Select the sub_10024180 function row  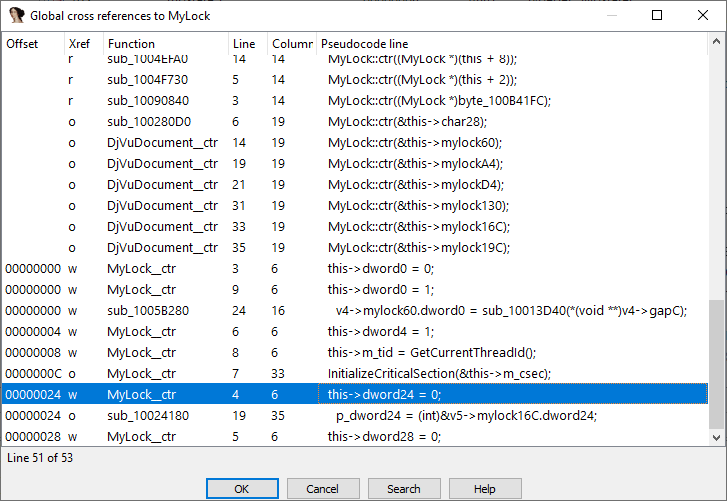[355, 416]
